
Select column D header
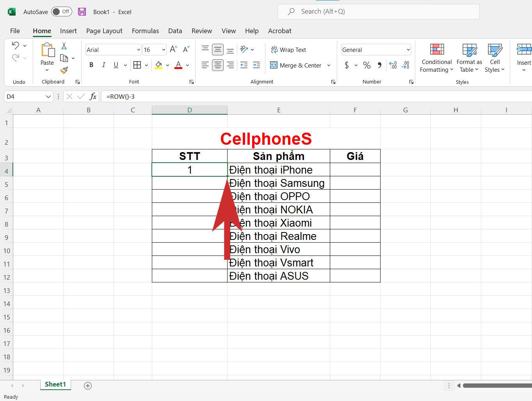pos(190,110)
